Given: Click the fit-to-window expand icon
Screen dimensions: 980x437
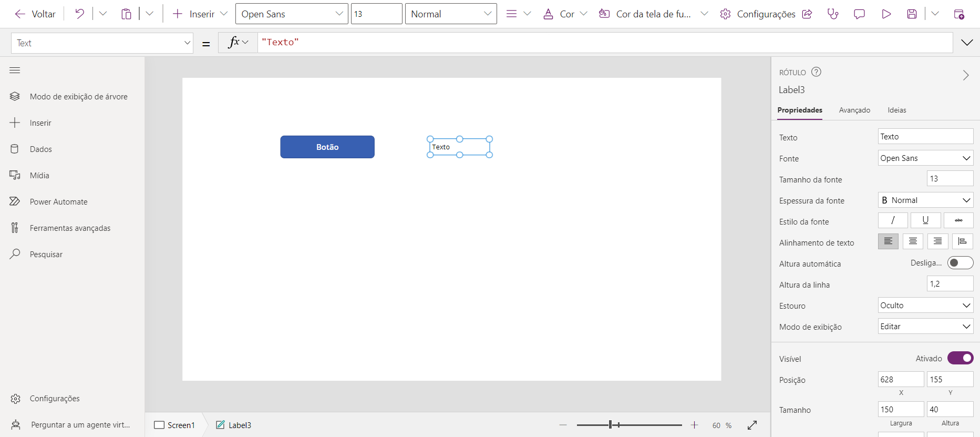Looking at the screenshot, I should (x=752, y=425).
